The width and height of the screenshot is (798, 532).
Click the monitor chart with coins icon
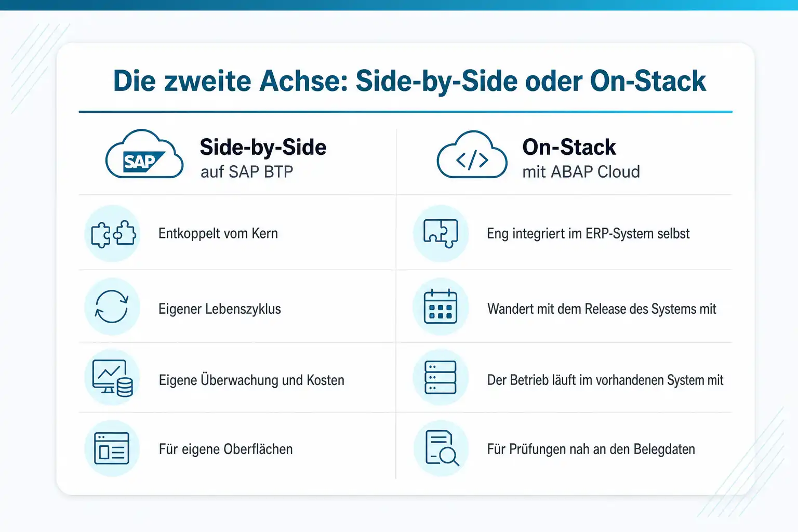coord(113,378)
